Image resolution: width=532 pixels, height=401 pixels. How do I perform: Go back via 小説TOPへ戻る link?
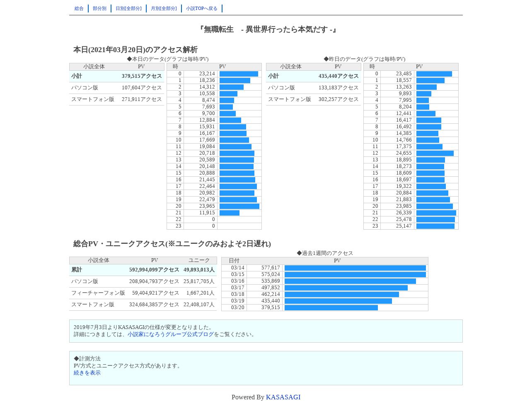click(x=202, y=8)
